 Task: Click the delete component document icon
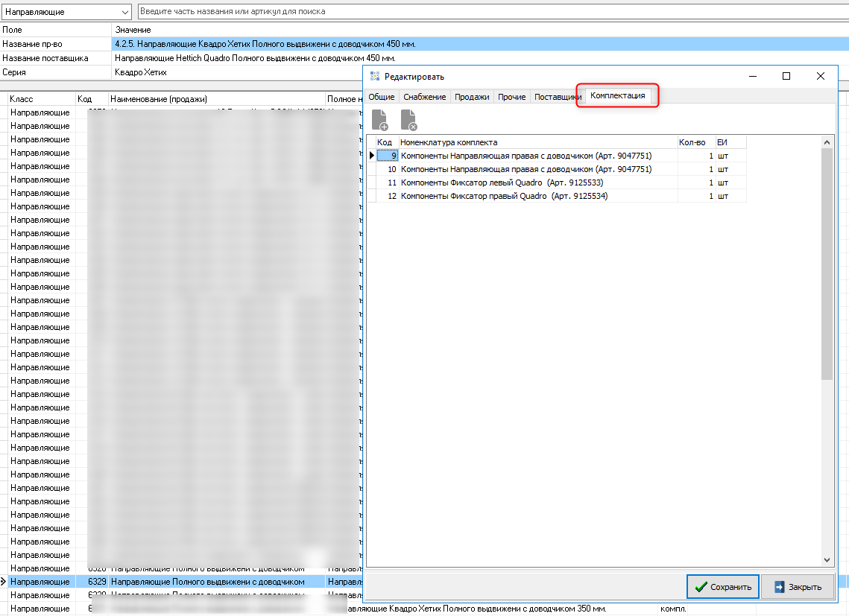pos(408,120)
